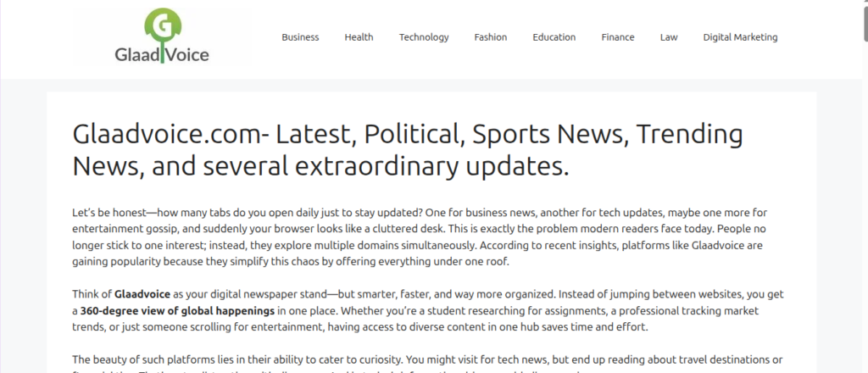Viewport: 868px width, 373px height.
Task: Open the Health menu item
Action: click(x=359, y=37)
